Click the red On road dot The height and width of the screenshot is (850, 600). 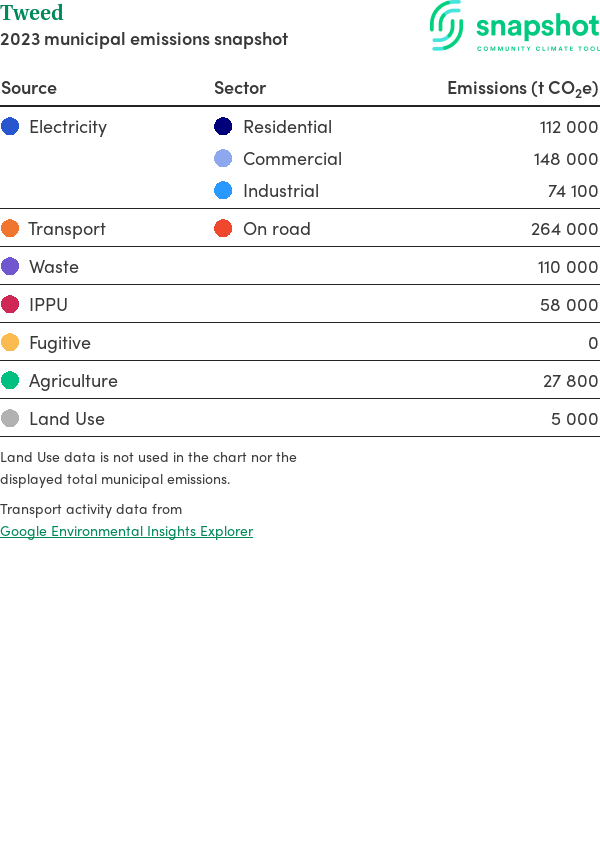[223, 229]
